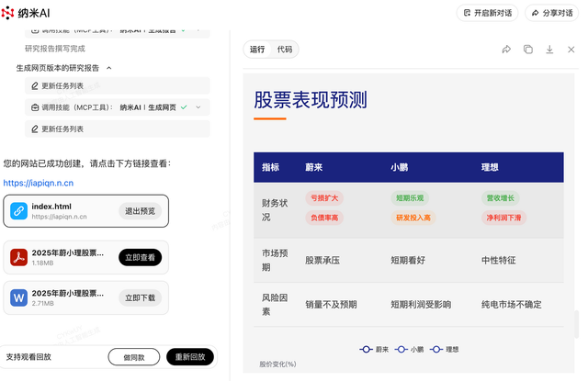This screenshot has width=588, height=381.
Task: Click the download icon in preview toolbar
Action: tap(548, 50)
